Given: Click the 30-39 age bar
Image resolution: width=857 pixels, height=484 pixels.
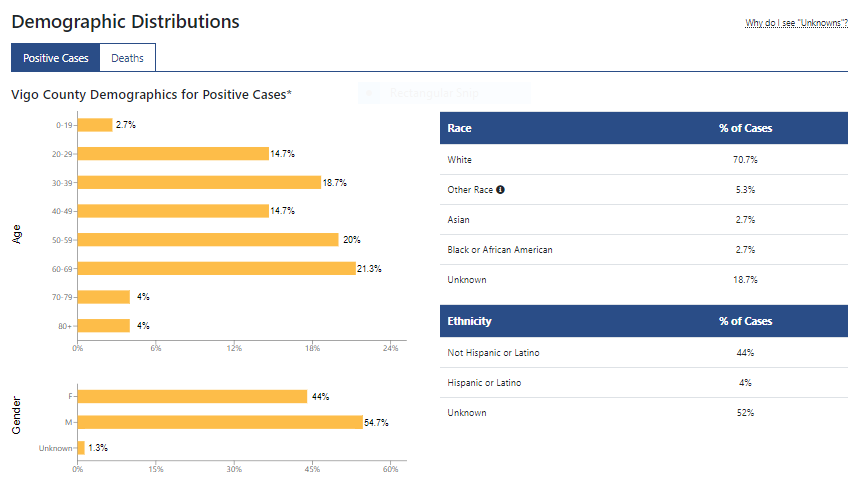Looking at the screenshot, I should pos(199,182).
